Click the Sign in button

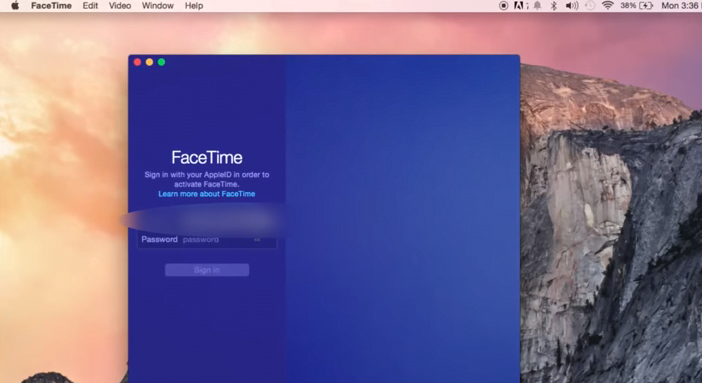pyautogui.click(x=207, y=270)
